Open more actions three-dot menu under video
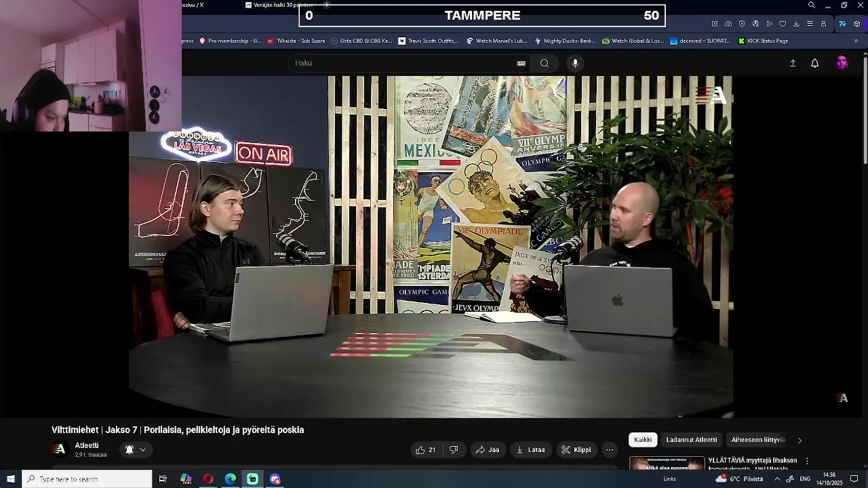 (x=610, y=449)
